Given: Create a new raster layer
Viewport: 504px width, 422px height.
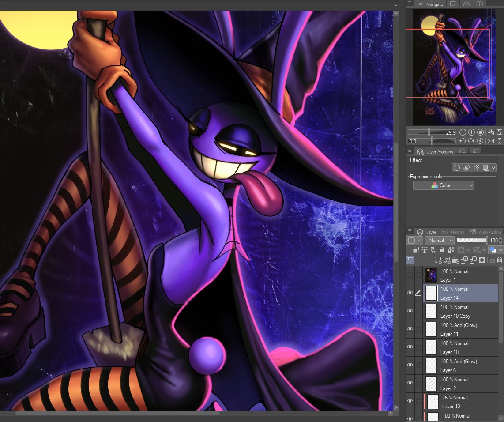Looking at the screenshot, I should coord(438,260).
